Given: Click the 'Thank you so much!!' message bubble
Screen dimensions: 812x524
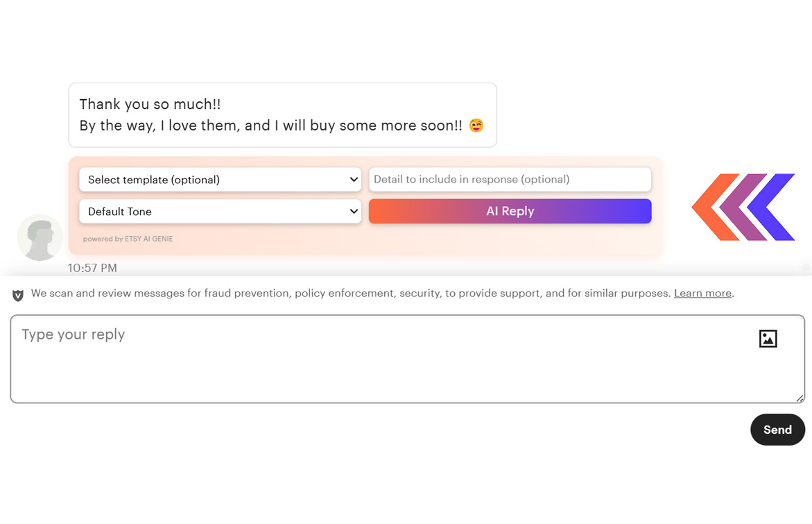Looking at the screenshot, I should tap(282, 115).
